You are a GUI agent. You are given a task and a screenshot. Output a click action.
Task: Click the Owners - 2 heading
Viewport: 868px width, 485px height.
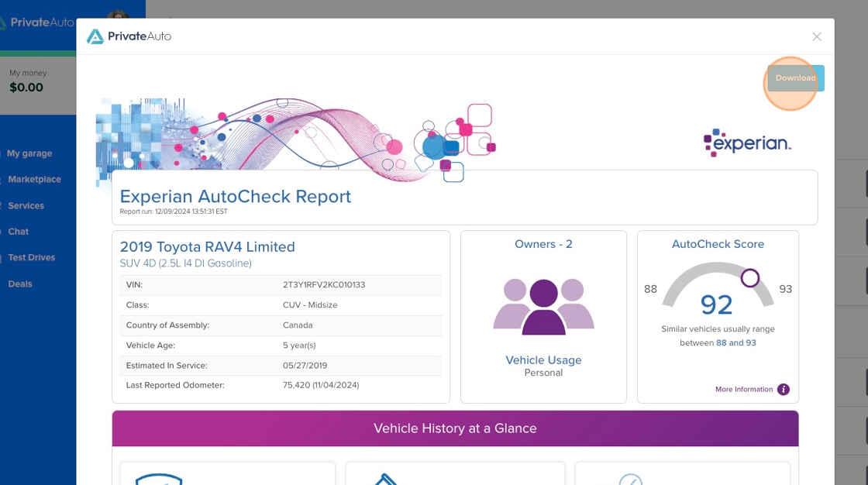(543, 244)
